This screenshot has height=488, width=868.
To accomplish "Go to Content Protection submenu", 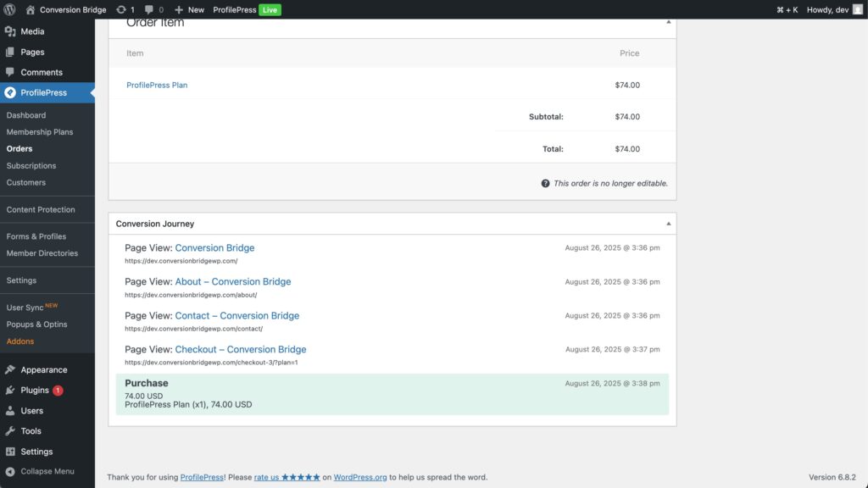I will (41, 209).
